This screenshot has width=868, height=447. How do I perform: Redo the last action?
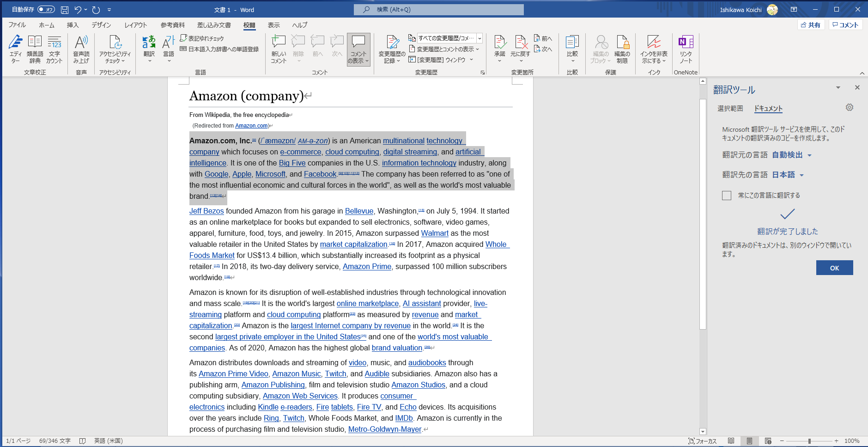pyautogui.click(x=96, y=10)
